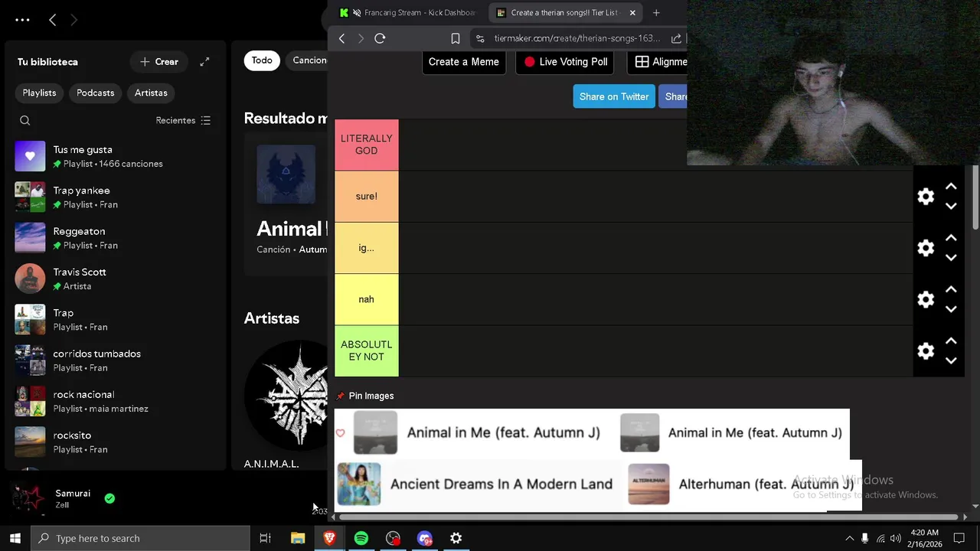Select first Animal in Me image
Viewport: 980px width, 551px height.
click(476, 432)
